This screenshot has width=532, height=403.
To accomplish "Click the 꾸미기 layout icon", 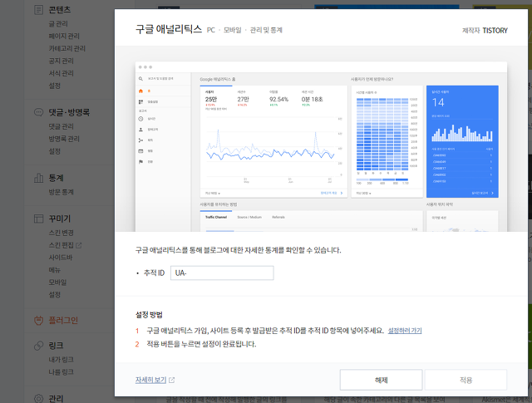I will click(39, 219).
